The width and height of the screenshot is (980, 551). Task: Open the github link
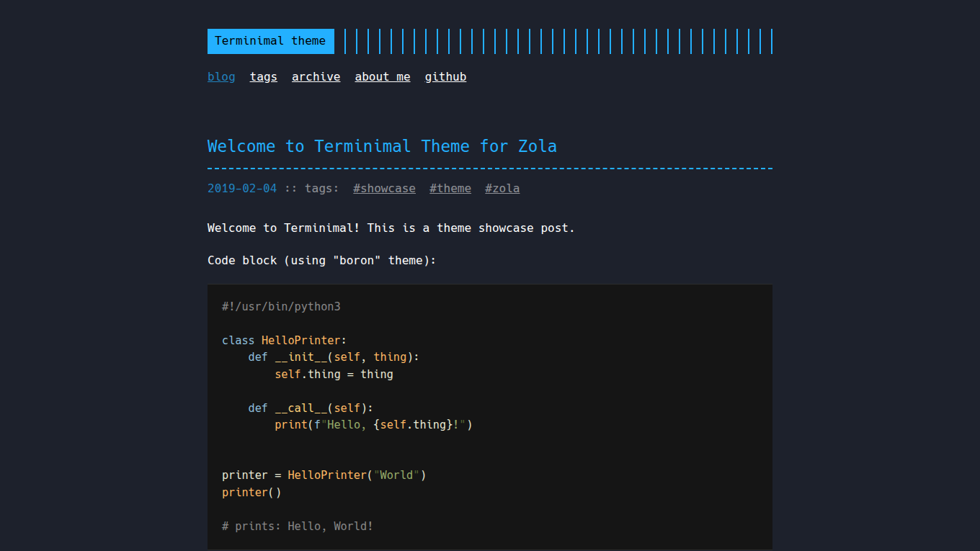pyautogui.click(x=445, y=76)
